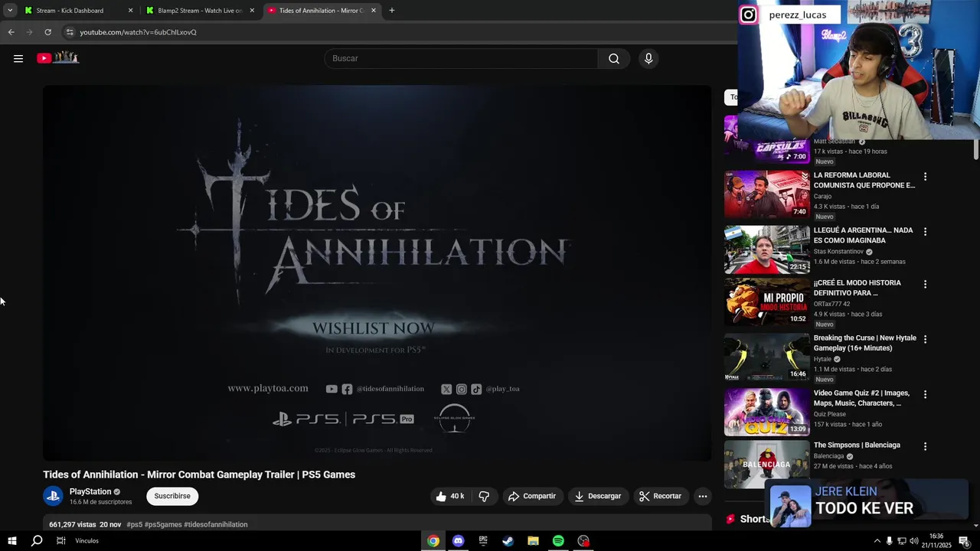Image resolution: width=980 pixels, height=551 pixels.
Task: Expand the tab search dropdown arrow
Action: pyautogui.click(x=10, y=11)
